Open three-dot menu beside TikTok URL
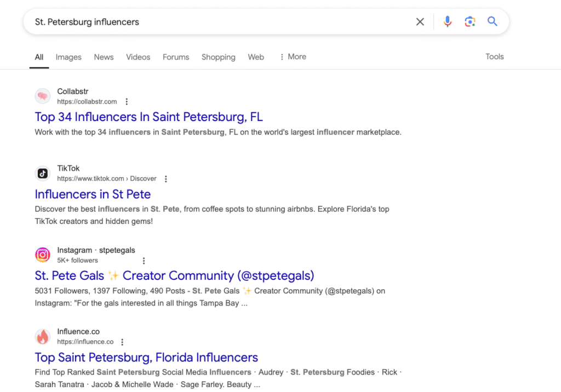Screen dimensions: 561x392 coord(166,179)
